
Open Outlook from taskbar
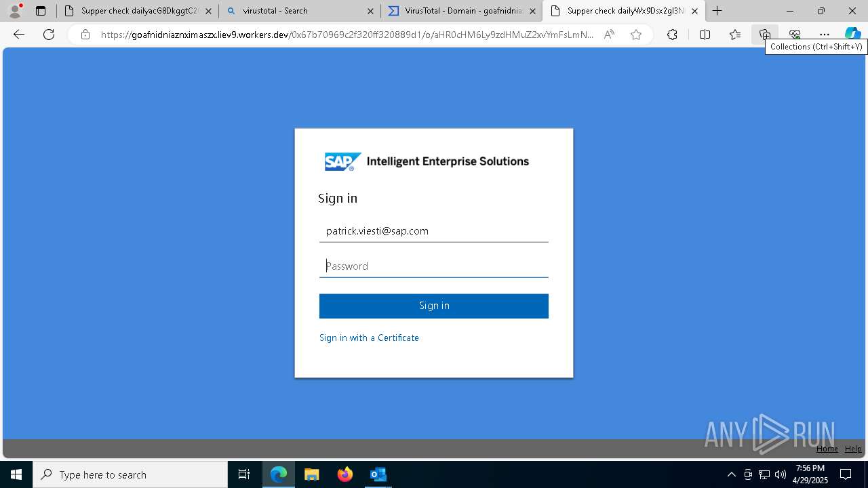click(x=378, y=474)
